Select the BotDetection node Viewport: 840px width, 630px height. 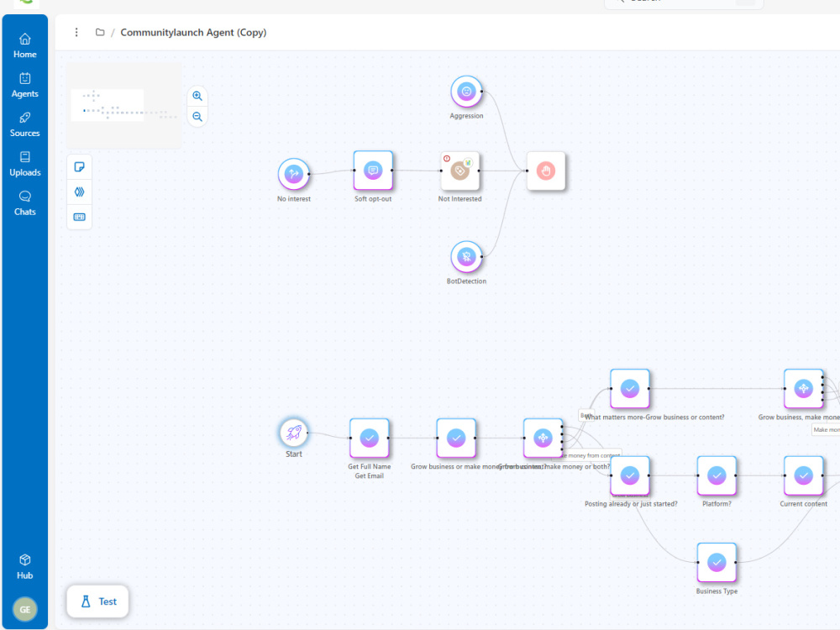pos(466,256)
